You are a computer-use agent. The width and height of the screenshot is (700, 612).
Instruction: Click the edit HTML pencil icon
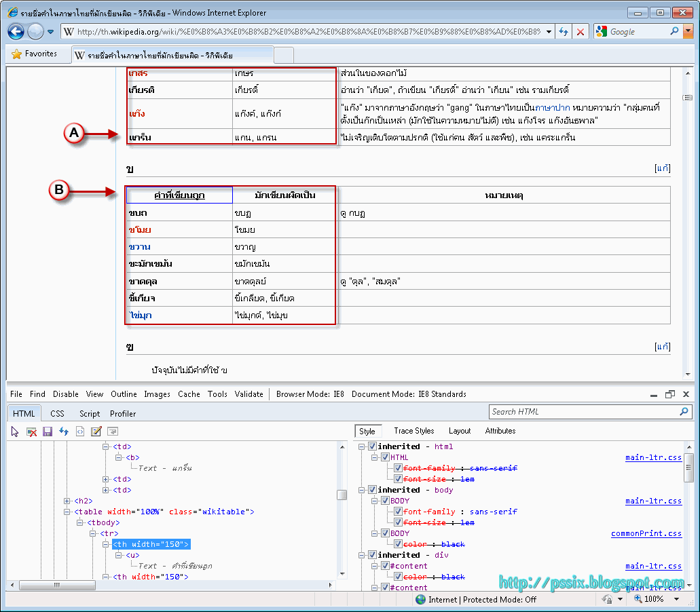click(x=96, y=432)
